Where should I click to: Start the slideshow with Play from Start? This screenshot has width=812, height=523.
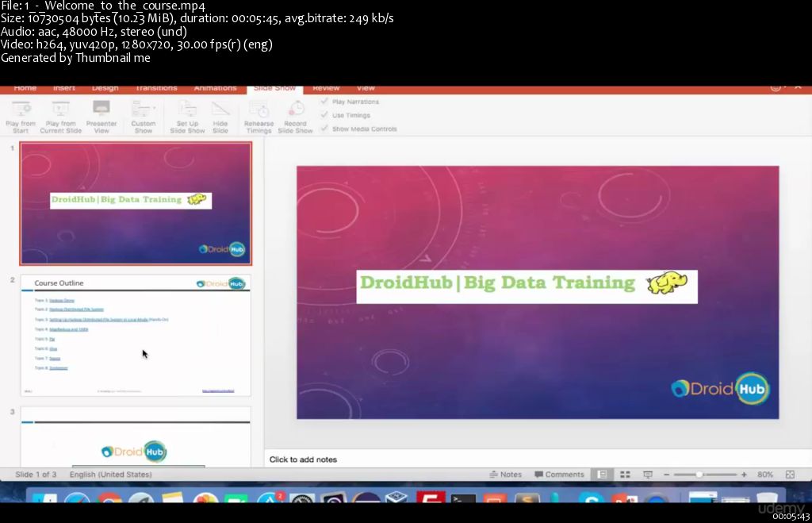(x=21, y=117)
